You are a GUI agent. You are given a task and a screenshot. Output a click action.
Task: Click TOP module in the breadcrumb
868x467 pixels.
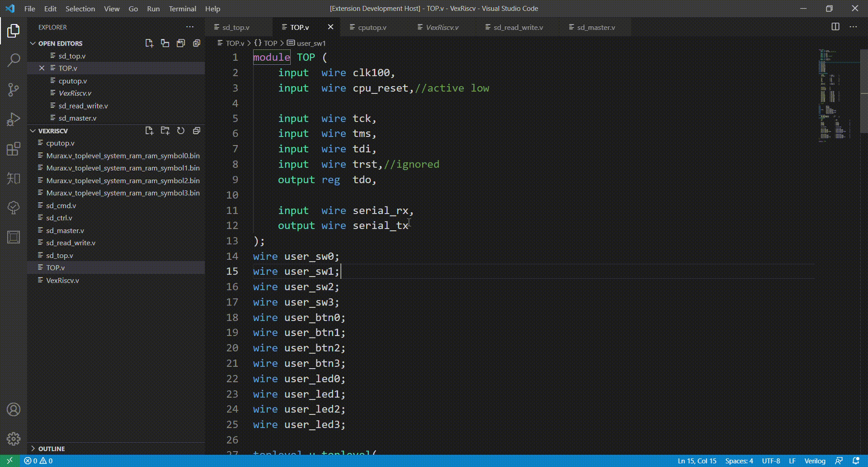point(270,43)
